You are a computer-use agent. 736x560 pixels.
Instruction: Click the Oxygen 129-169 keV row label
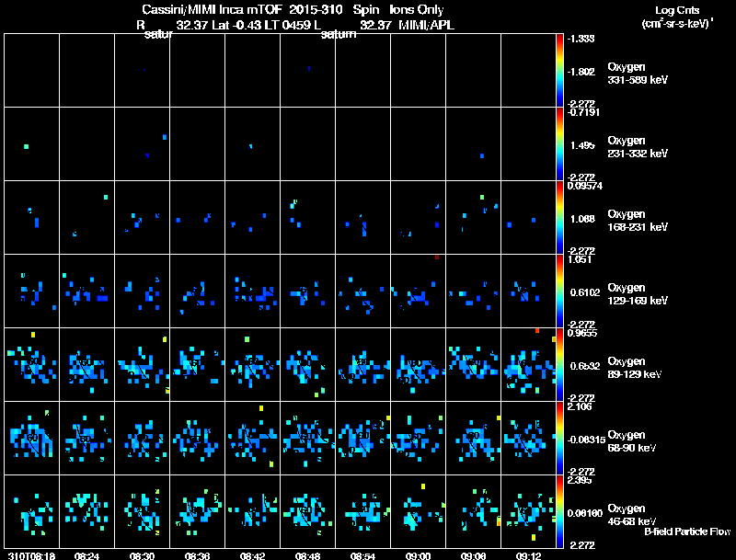pyautogui.click(x=638, y=294)
